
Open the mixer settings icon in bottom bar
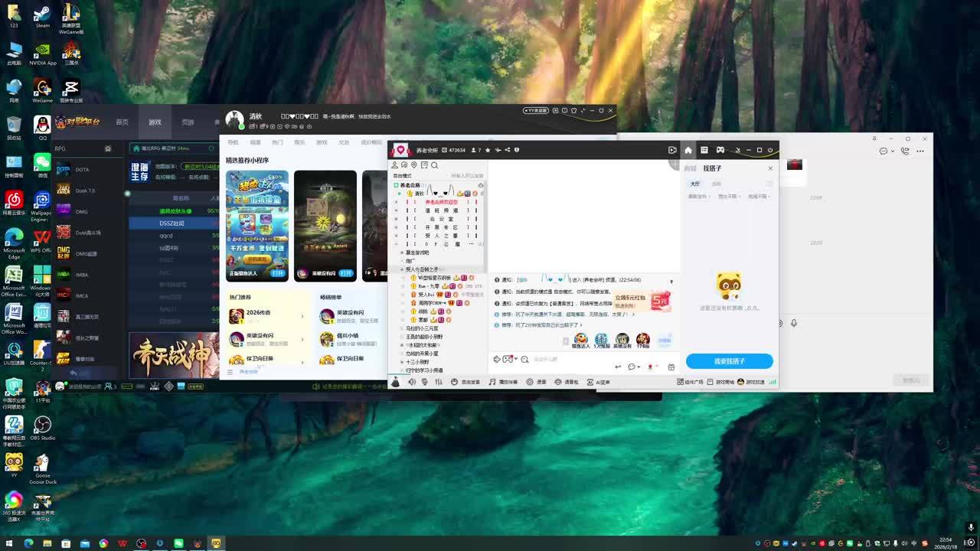point(438,382)
